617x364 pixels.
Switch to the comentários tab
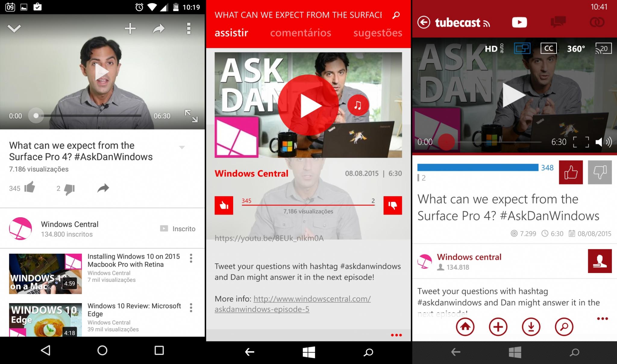point(301,33)
